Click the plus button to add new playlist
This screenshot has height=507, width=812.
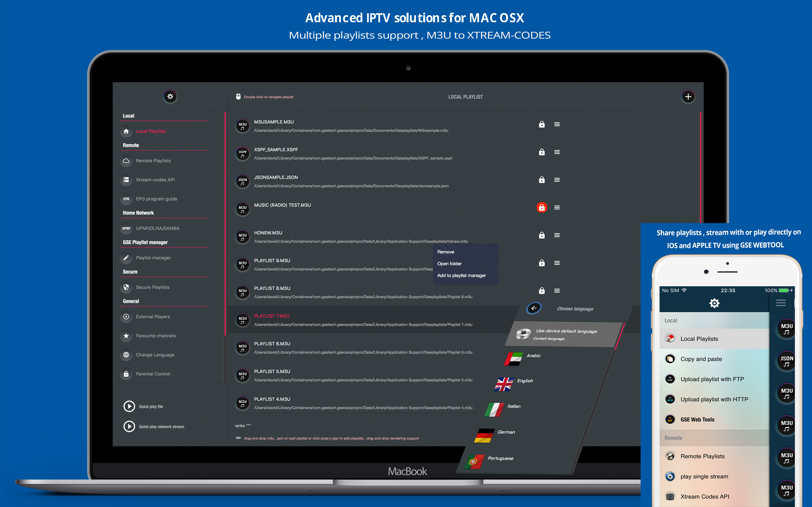687,96
